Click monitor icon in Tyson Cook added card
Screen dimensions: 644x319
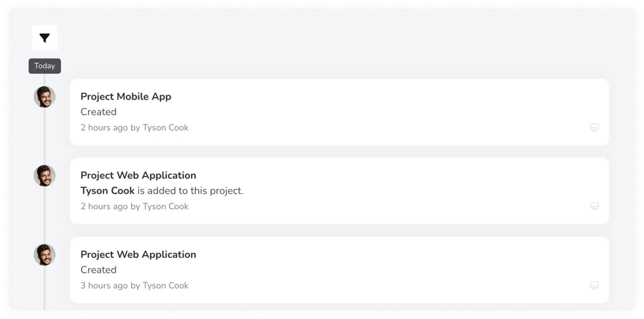[594, 206]
